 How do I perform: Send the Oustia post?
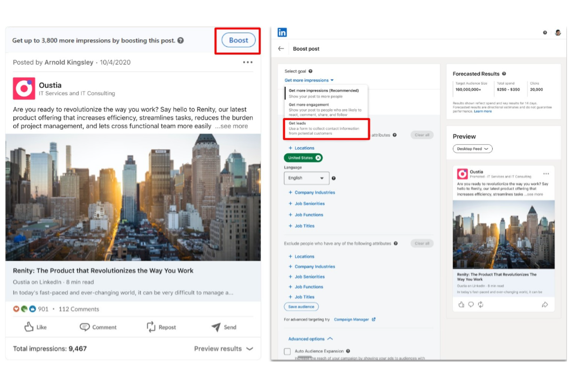(224, 327)
